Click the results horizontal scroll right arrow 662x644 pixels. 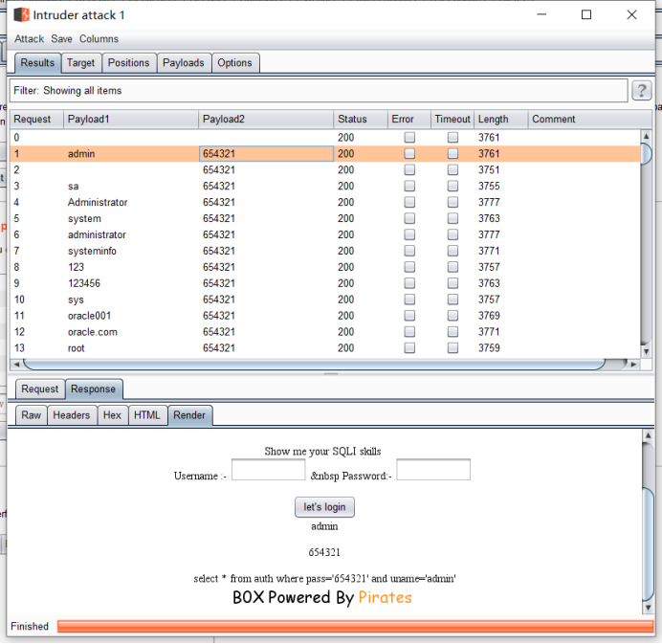[x=633, y=364]
